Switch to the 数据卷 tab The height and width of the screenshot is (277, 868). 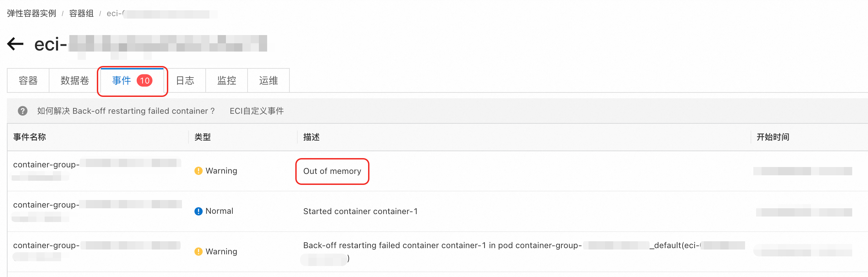tap(75, 81)
